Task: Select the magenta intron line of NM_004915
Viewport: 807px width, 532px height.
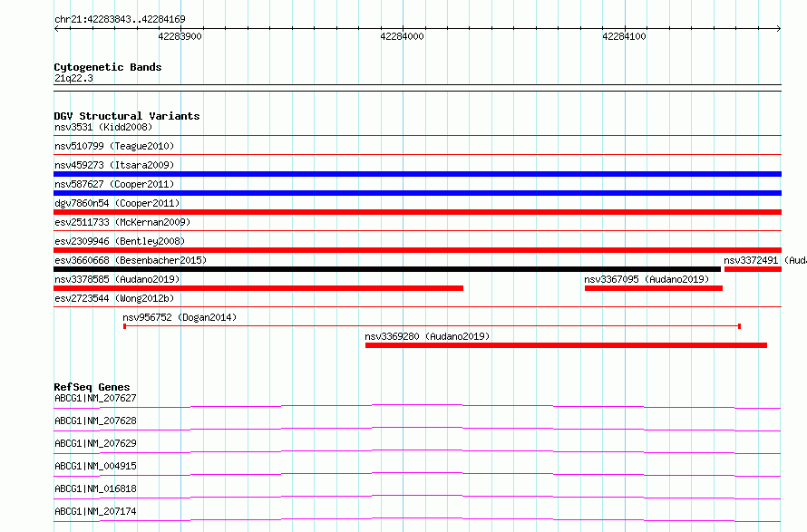Action: tap(417, 474)
